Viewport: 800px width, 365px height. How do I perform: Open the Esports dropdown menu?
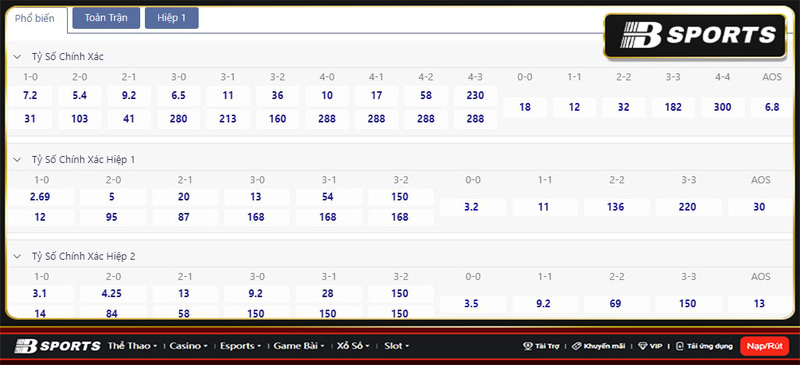[240, 346]
